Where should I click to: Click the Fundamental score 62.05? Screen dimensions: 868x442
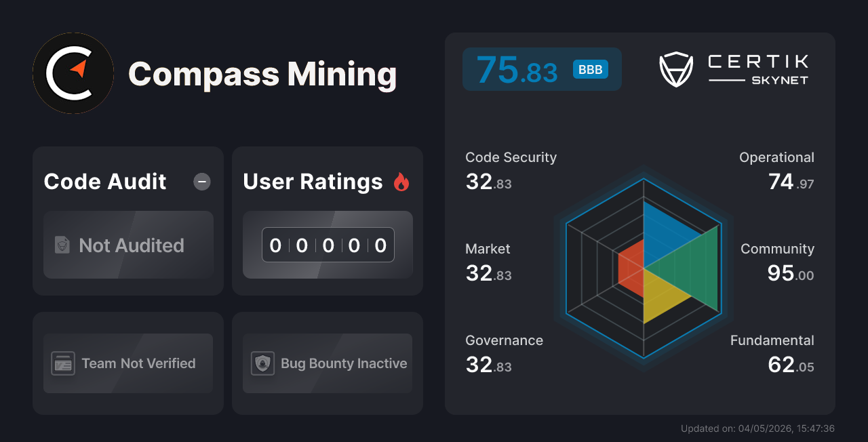(791, 365)
